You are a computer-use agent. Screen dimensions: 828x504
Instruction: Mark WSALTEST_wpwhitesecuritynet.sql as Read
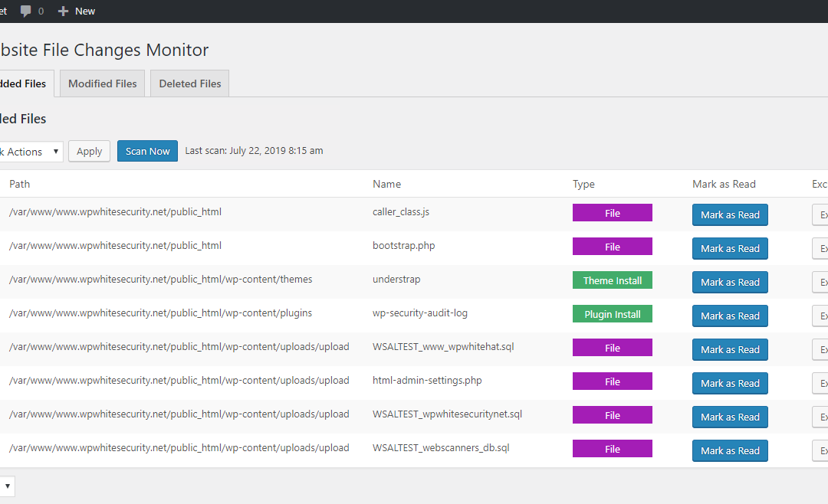730,417
